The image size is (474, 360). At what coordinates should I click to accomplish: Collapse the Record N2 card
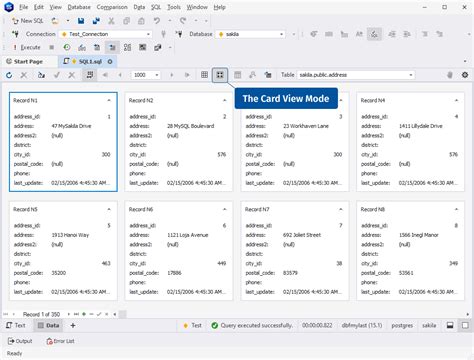coord(225,100)
